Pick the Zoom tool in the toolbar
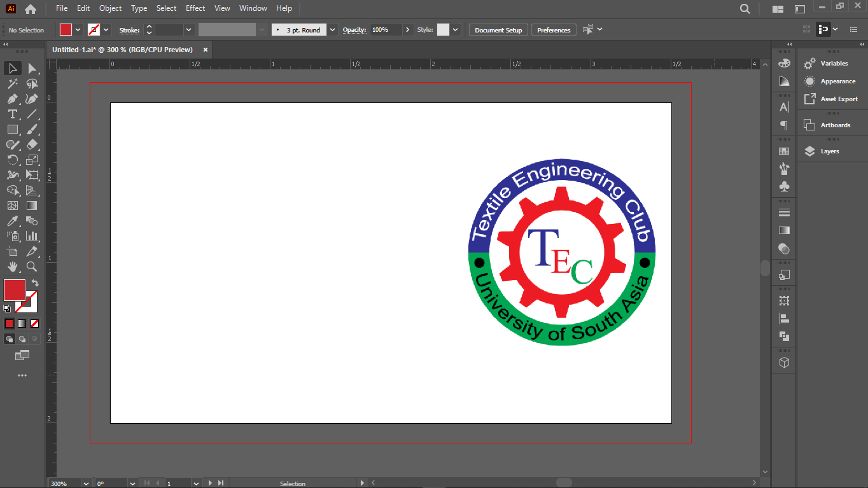 click(x=32, y=267)
